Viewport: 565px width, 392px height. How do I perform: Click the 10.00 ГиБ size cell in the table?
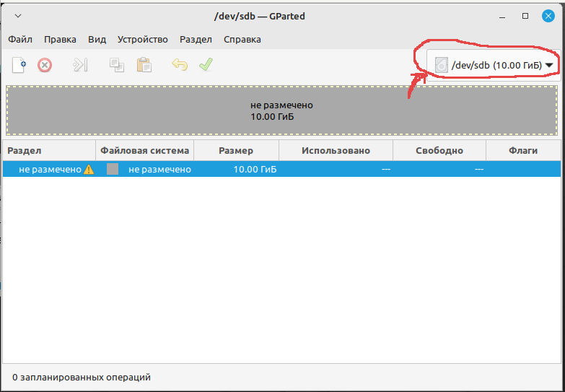tap(255, 170)
